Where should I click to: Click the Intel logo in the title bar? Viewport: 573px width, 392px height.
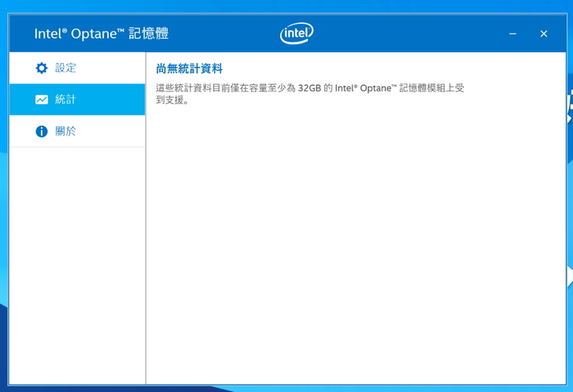[x=297, y=33]
